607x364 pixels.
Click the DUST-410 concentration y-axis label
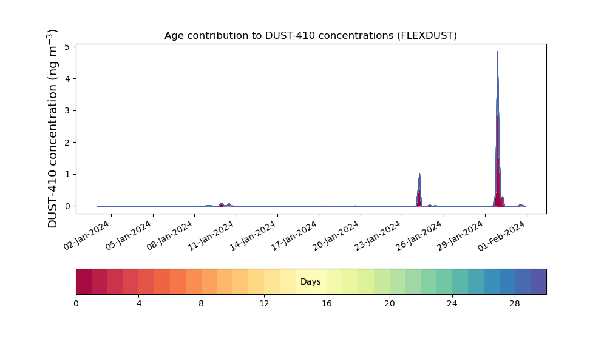click(x=52, y=129)
